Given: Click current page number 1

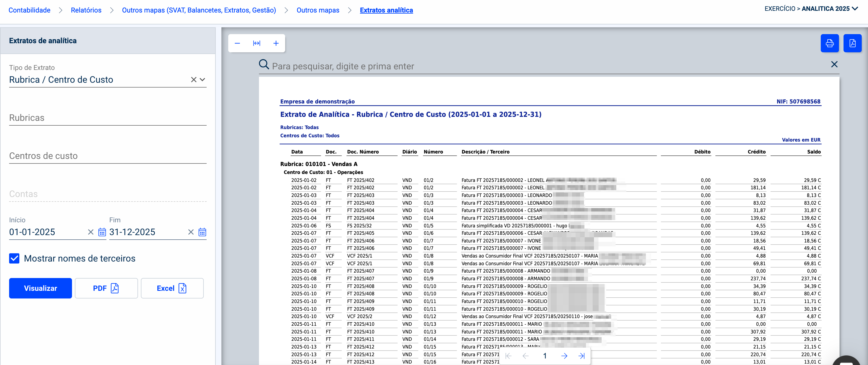Looking at the screenshot, I should coord(545,356).
